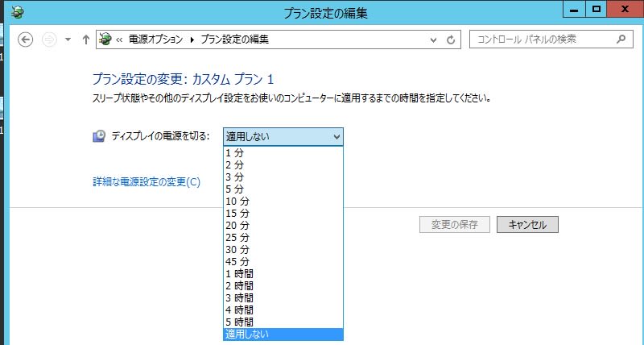Close the プラン設定の編集 window
644x345 pixels.
(625, 9)
